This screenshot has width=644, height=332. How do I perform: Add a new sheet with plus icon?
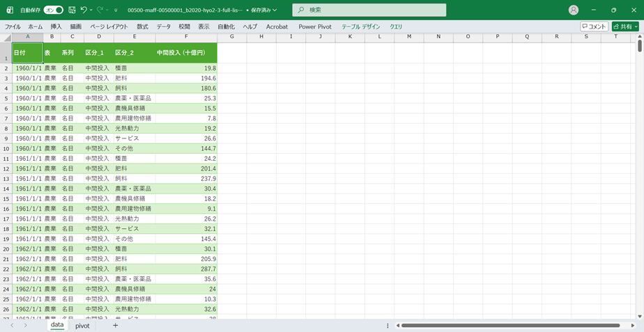click(115, 325)
